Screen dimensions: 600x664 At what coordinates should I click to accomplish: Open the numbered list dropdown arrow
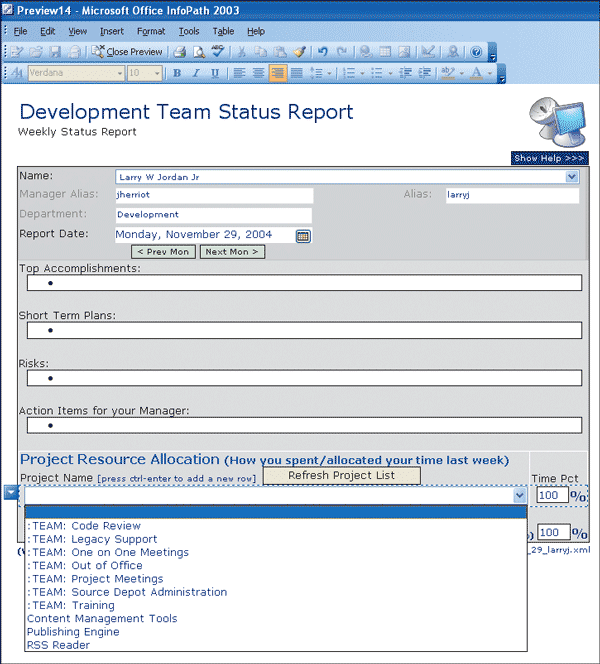click(x=362, y=73)
